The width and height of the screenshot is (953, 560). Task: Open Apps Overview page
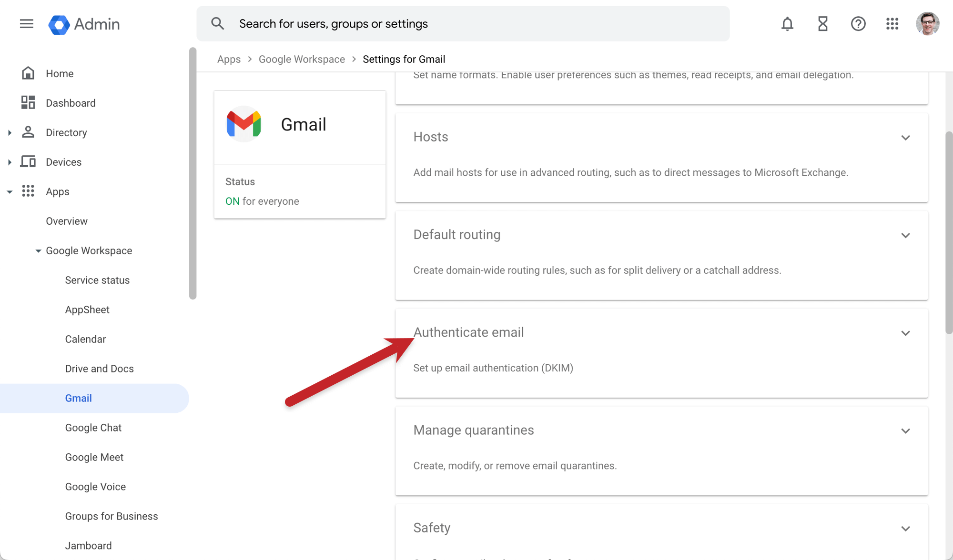point(67,221)
